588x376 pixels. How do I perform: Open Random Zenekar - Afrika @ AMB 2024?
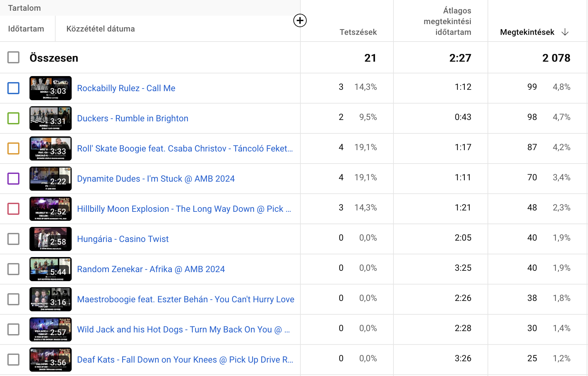pyautogui.click(x=151, y=269)
